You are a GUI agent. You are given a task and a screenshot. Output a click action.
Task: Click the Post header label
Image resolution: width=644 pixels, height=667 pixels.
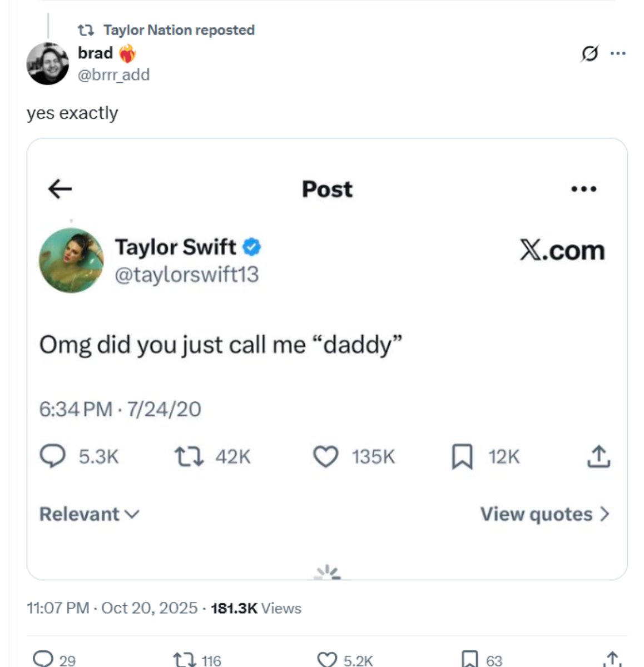tap(326, 189)
